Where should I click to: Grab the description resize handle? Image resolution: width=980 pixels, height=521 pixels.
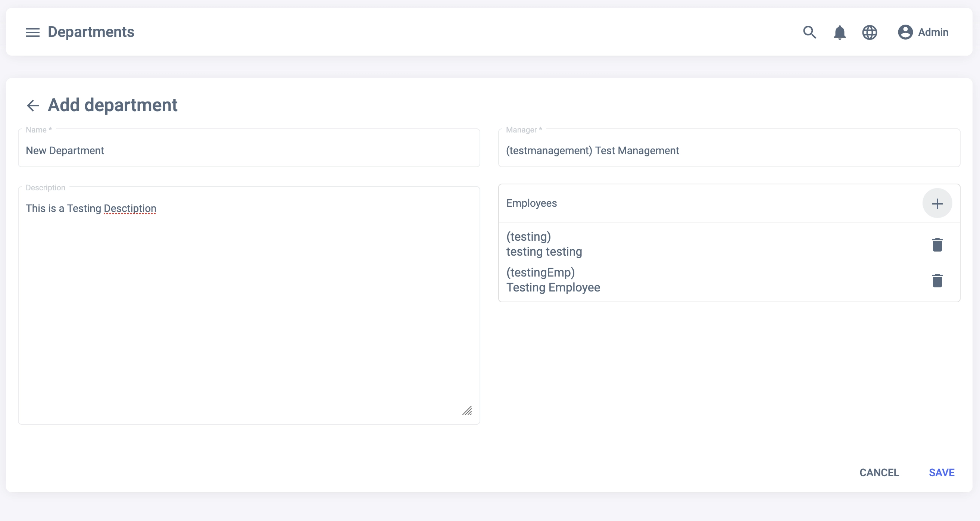pyautogui.click(x=467, y=411)
